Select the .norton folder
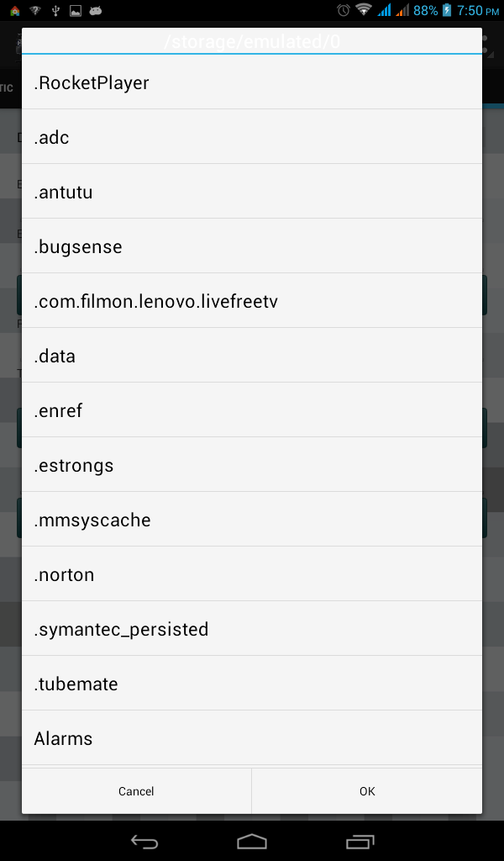This screenshot has height=861, width=504. 252,574
